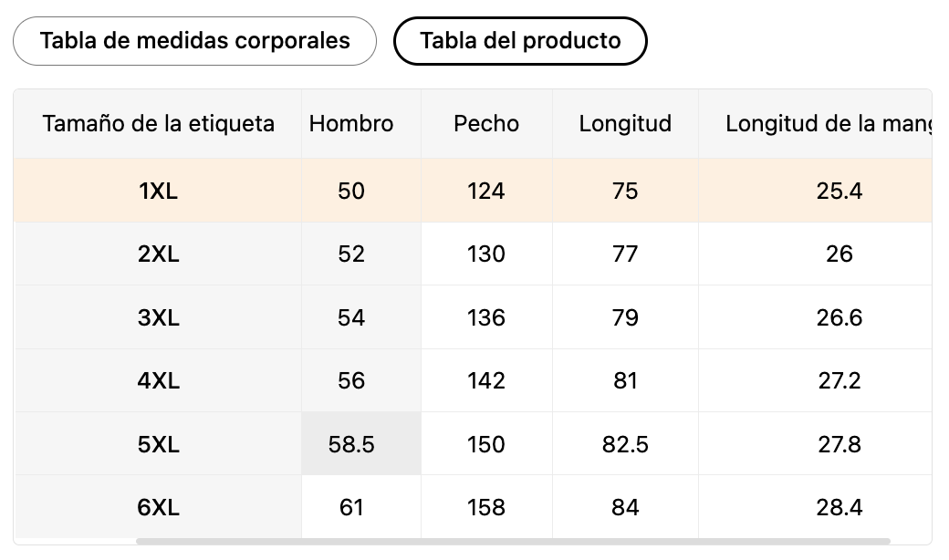Click the 158 chest value for 6XL
949x560 pixels.
[486, 507]
